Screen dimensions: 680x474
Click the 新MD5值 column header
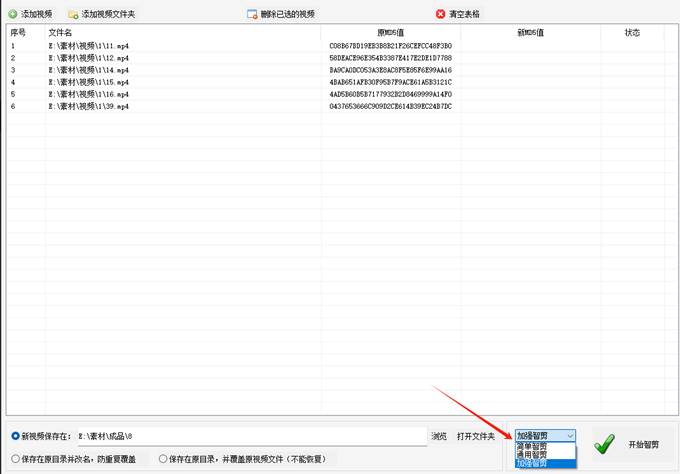click(530, 33)
